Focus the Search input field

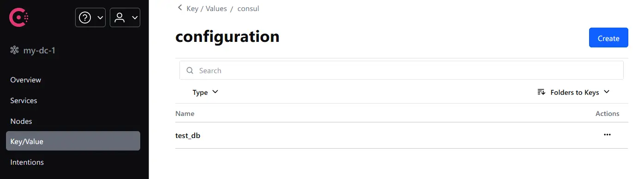point(401,70)
